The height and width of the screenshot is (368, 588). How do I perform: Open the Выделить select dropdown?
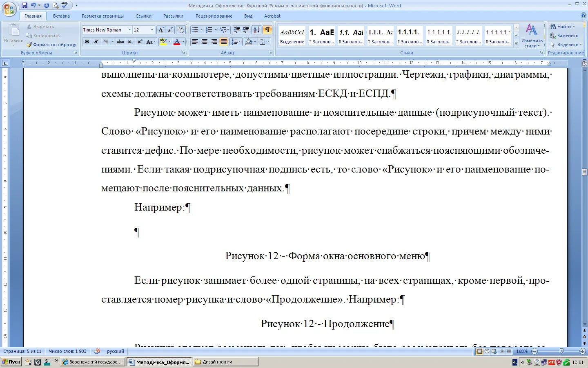tap(566, 45)
